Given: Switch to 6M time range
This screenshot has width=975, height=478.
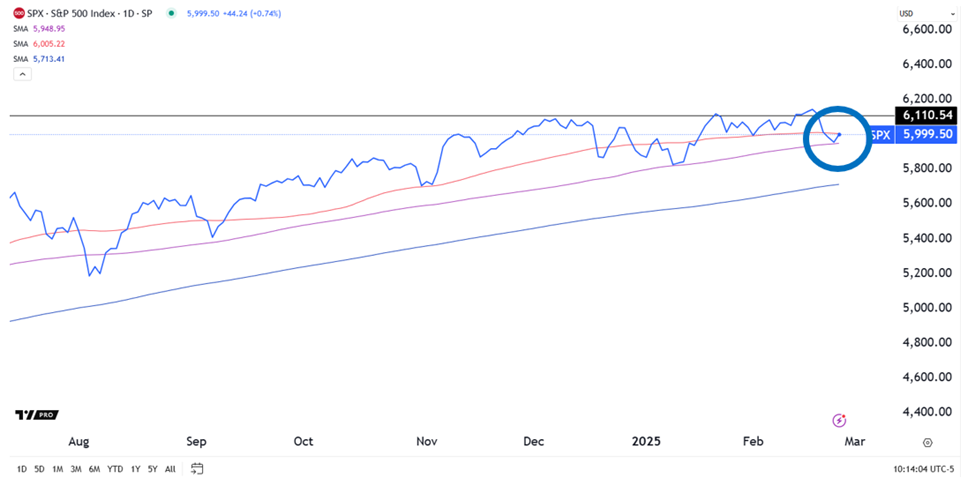Looking at the screenshot, I should pyautogui.click(x=94, y=468).
